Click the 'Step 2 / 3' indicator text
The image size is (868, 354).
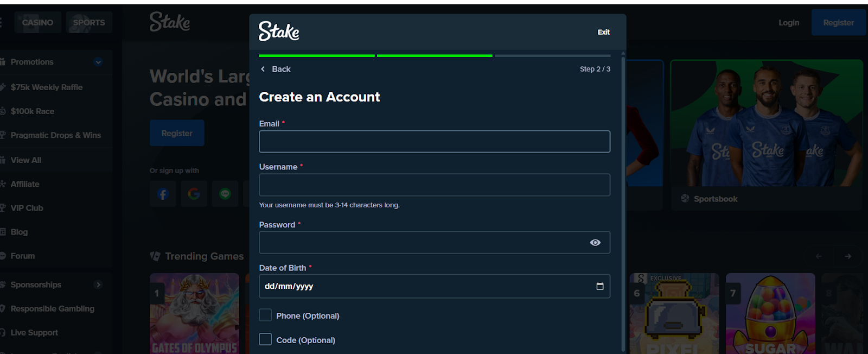tap(595, 69)
